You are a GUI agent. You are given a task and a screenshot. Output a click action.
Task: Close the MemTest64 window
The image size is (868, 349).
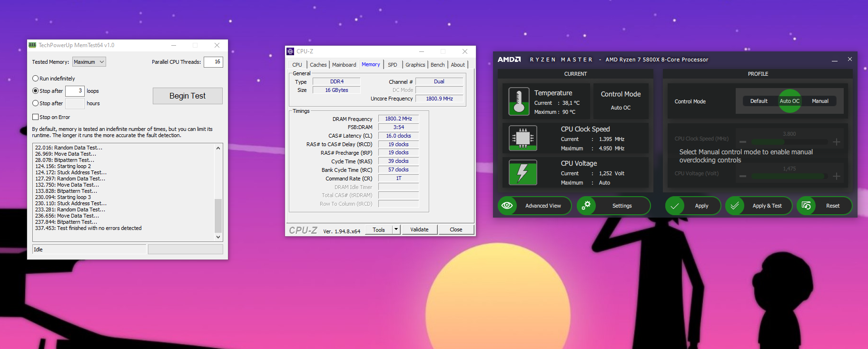217,45
